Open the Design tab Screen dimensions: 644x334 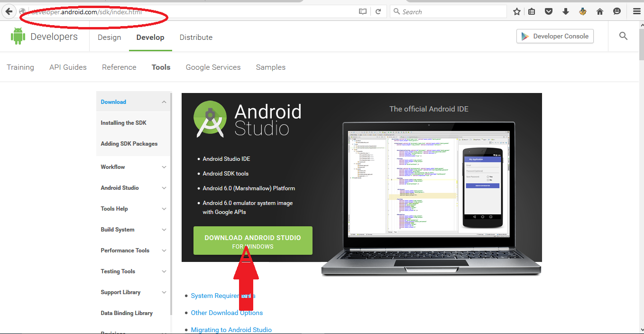109,37
